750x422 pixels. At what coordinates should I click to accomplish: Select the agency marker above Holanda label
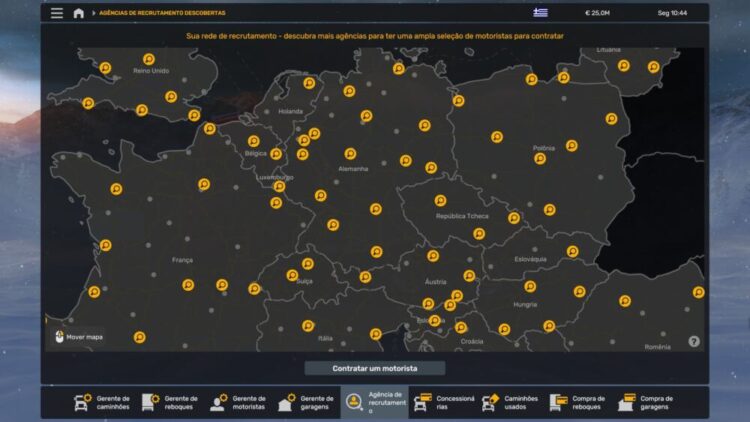point(309,83)
